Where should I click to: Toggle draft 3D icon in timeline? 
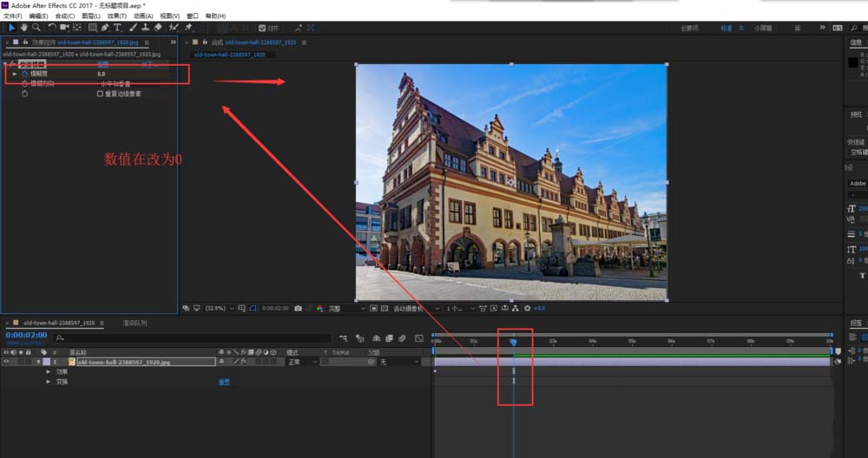pos(360,338)
